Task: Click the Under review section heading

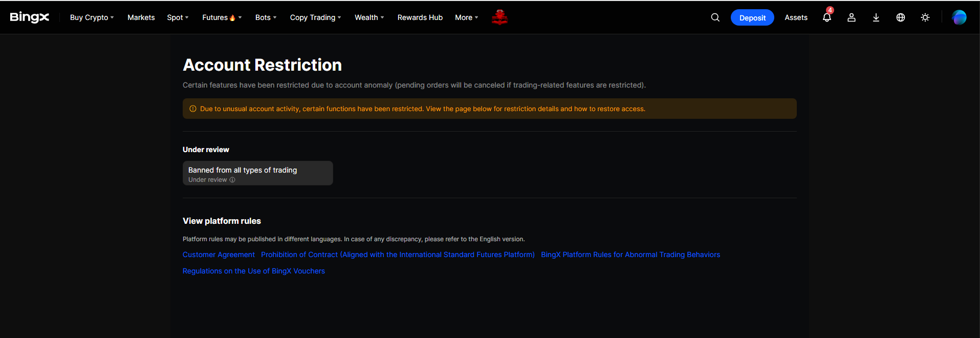Action: pyautogui.click(x=206, y=150)
